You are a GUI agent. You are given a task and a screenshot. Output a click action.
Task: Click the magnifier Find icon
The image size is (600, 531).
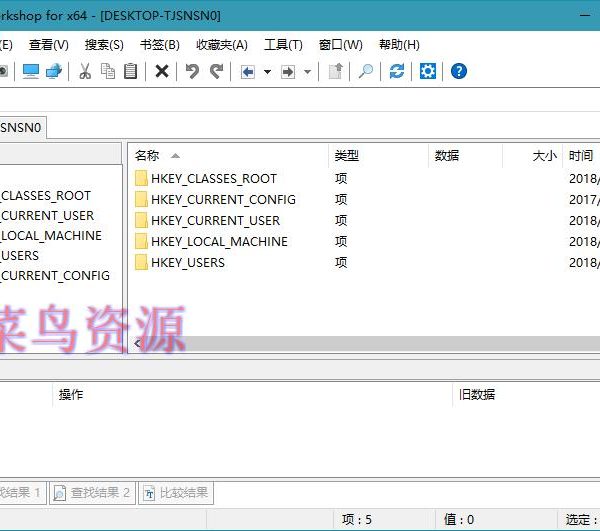366,71
